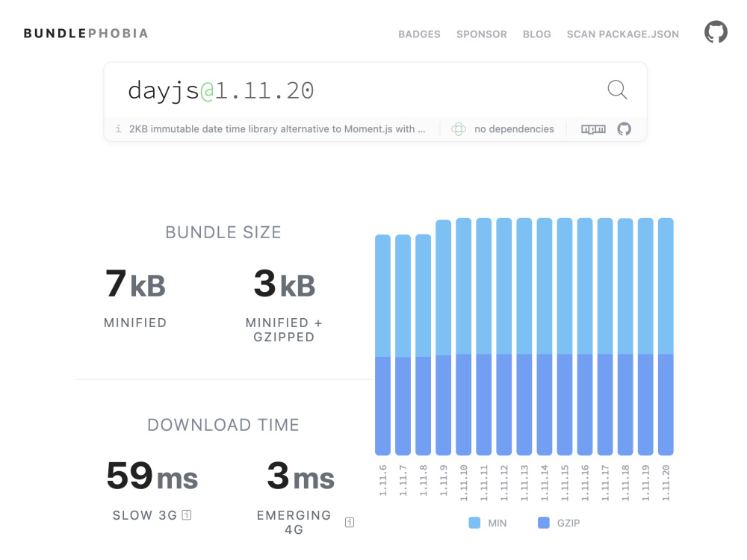The image size is (747, 560).
Task: Go to the Bundlephobia home logo
Action: (x=86, y=34)
